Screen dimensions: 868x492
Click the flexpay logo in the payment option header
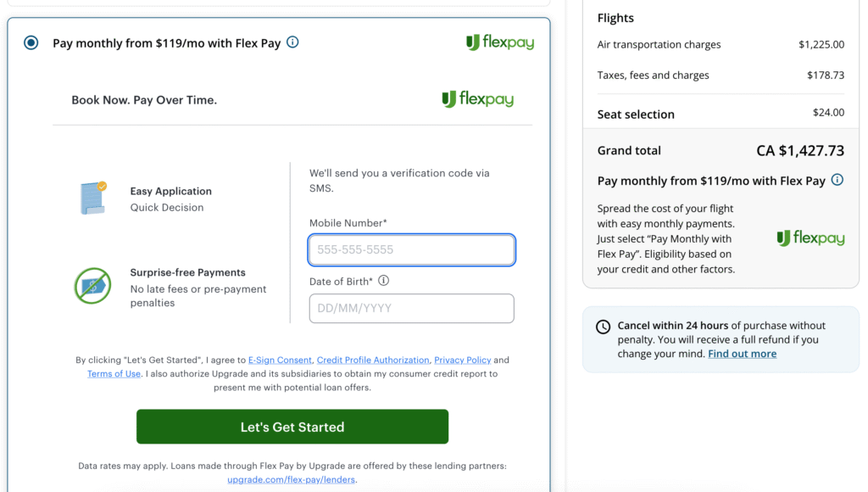click(500, 42)
